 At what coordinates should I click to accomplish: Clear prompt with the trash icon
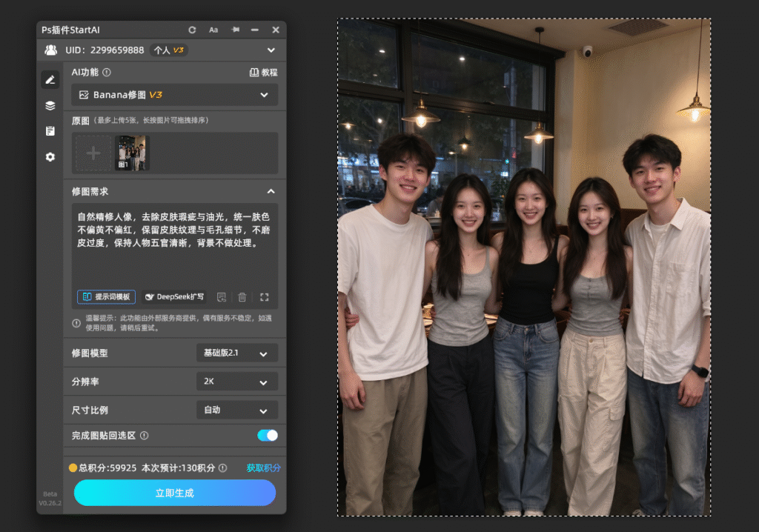click(242, 296)
